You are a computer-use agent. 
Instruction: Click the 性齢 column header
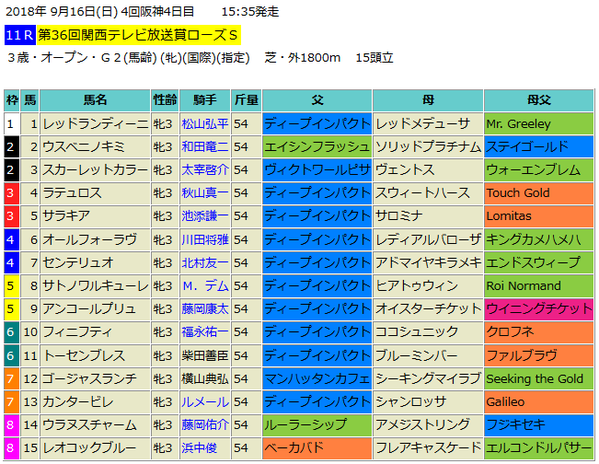[165, 100]
